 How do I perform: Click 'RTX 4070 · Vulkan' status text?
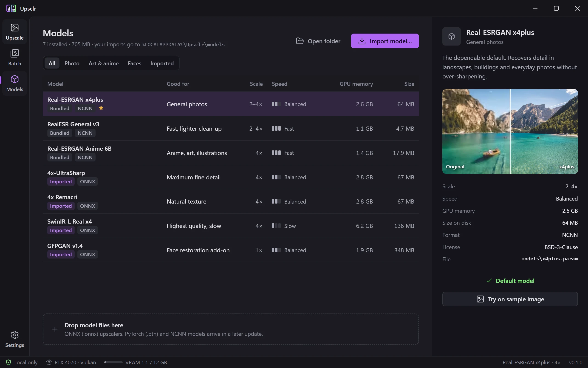pyautogui.click(x=75, y=362)
